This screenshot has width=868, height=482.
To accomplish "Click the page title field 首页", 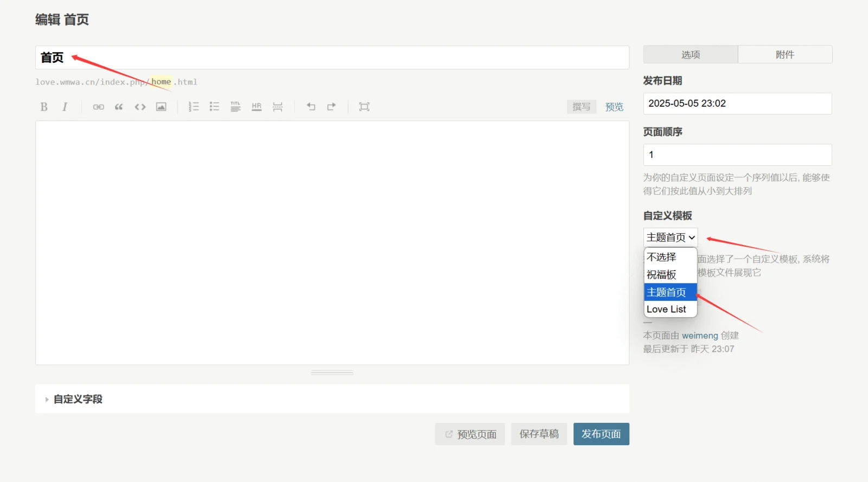I will [332, 57].
